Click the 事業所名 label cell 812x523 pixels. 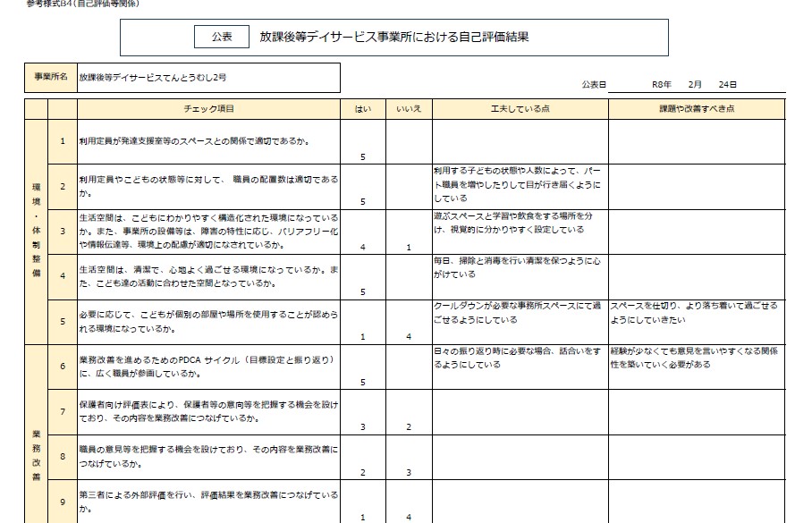point(51,78)
